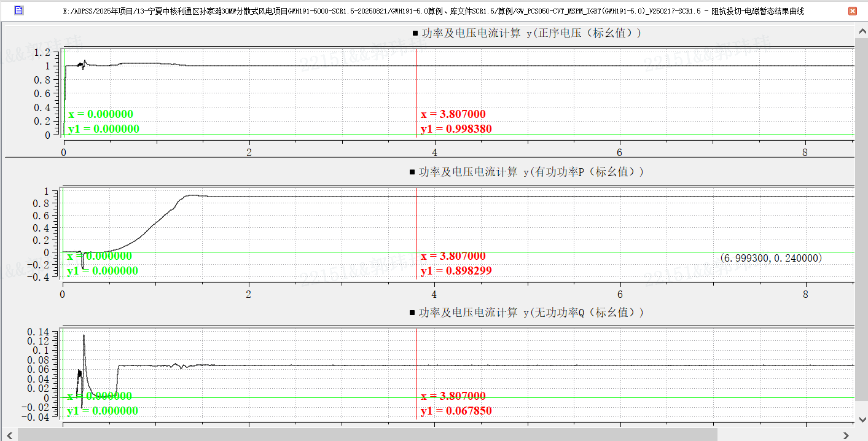Viewport: 868px width, 441px height.
Task: Click legend marker of 有功功率P chart
Action: click(x=412, y=173)
